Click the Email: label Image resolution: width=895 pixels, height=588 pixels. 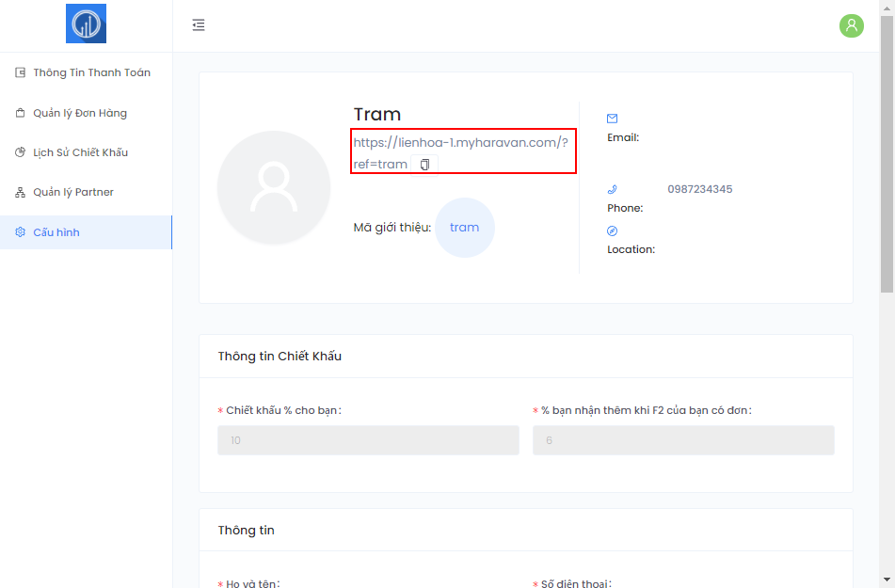(x=623, y=137)
